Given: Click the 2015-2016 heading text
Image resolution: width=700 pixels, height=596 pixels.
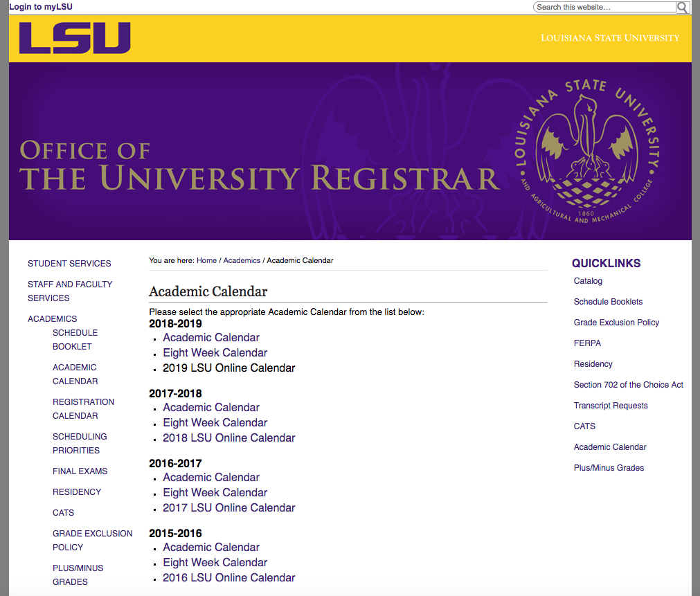Looking at the screenshot, I should 175,533.
